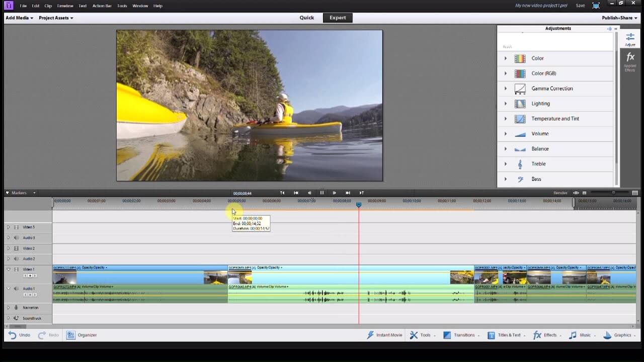644x362 pixels.
Task: Toggle the Video 1 track filmstrip icon
Action: pos(16,269)
